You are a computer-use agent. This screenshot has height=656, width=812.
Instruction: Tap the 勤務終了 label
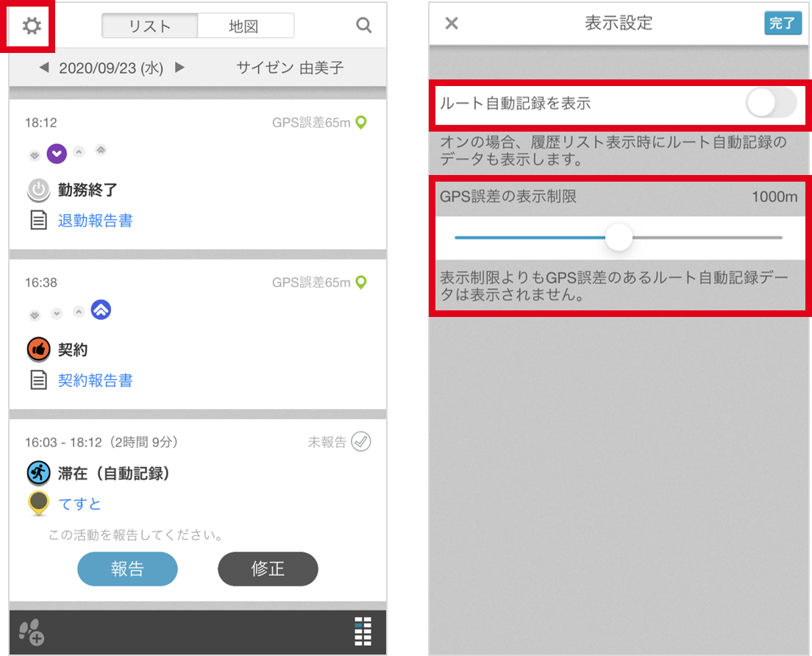click(x=88, y=190)
